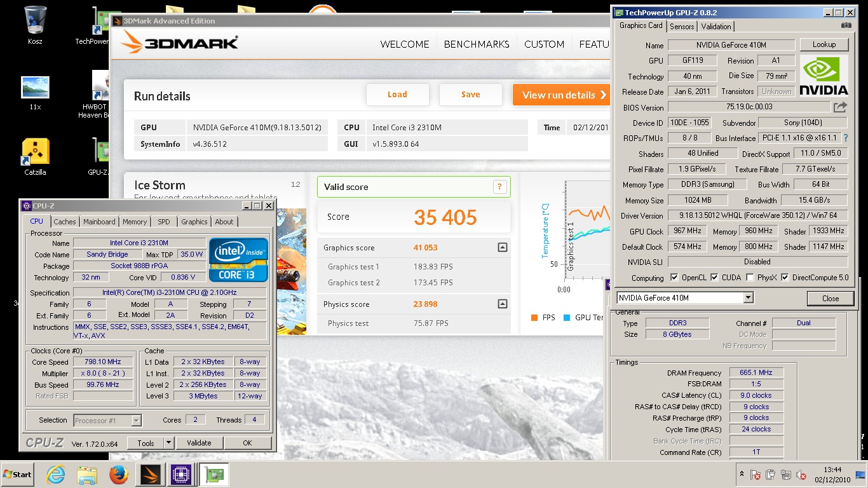Viewport: 868px width, 488px height.
Task: Click the Graphics score value 41 053
Action: [425, 248]
